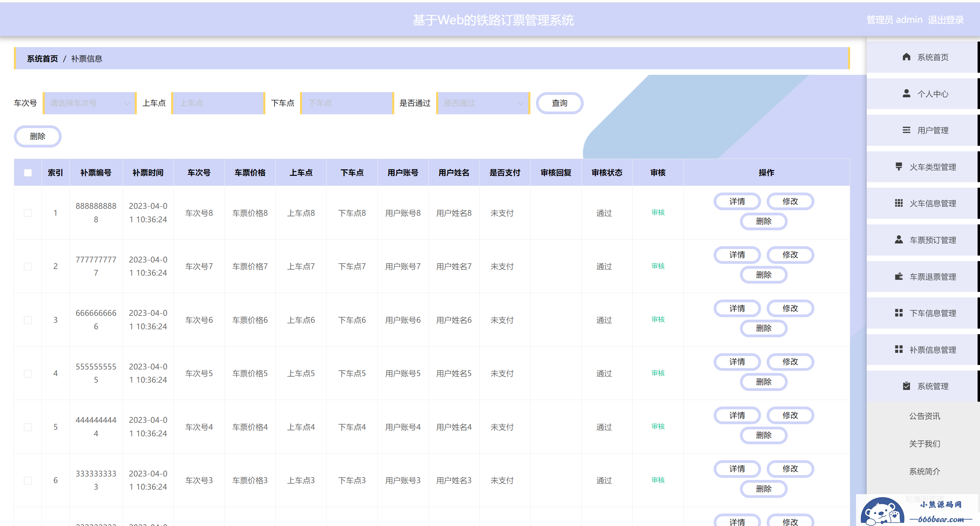Image resolution: width=980 pixels, height=526 pixels.
Task: Click 删除 for row 车次号6
Action: (x=763, y=328)
